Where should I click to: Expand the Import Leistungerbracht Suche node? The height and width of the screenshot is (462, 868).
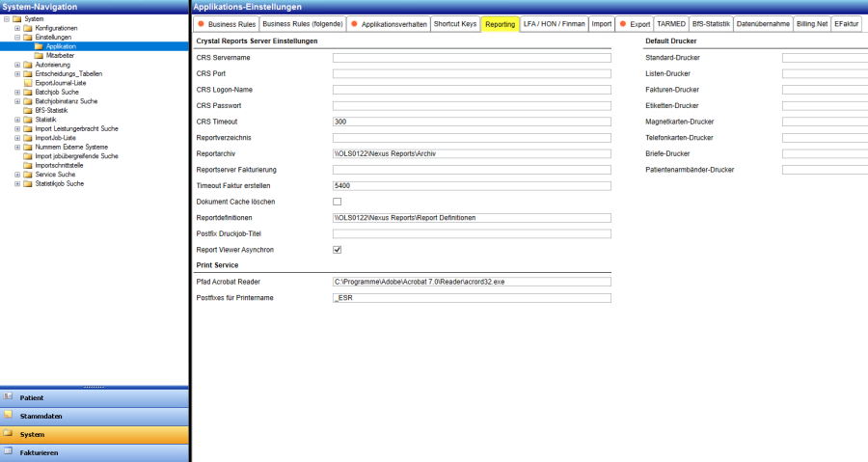[x=17, y=128]
